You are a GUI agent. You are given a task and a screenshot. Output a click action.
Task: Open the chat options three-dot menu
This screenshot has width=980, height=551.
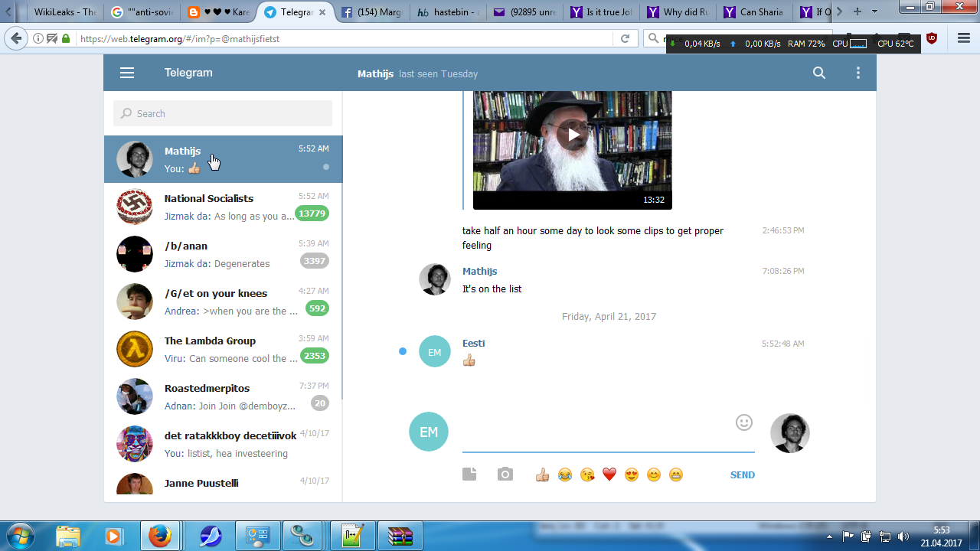[858, 73]
